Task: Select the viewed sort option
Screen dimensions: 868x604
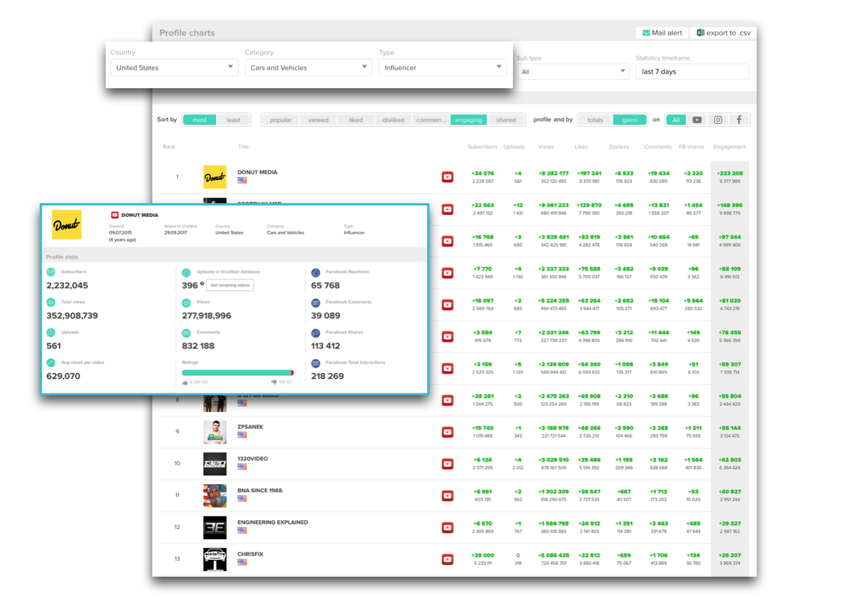Action: pos(318,120)
